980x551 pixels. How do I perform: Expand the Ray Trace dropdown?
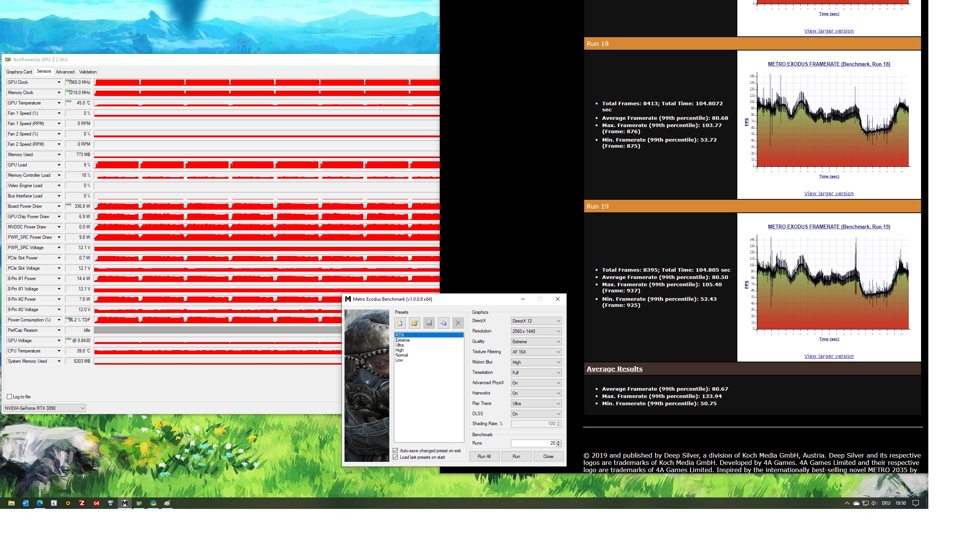(x=536, y=404)
